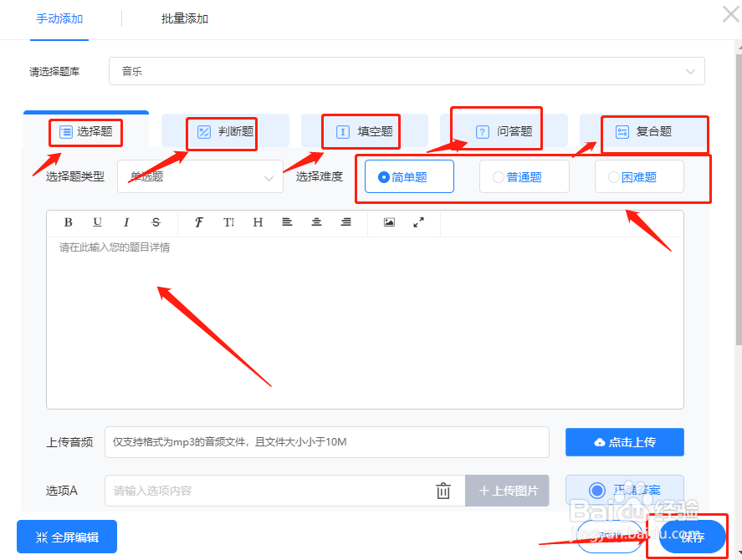742x560 pixels.
Task: Apply underline formatting to question text
Action: 97,222
